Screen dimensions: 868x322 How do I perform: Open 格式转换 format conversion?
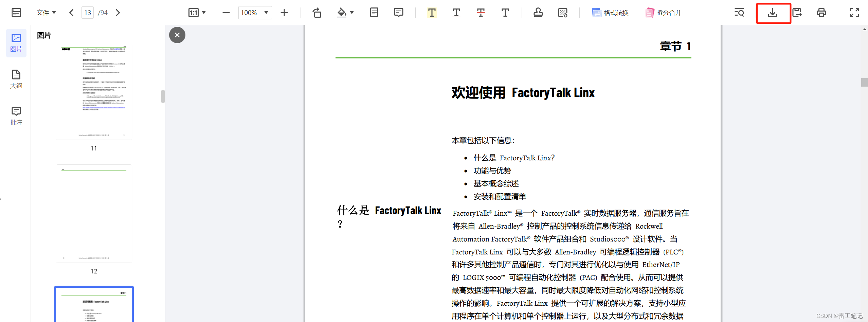(610, 13)
